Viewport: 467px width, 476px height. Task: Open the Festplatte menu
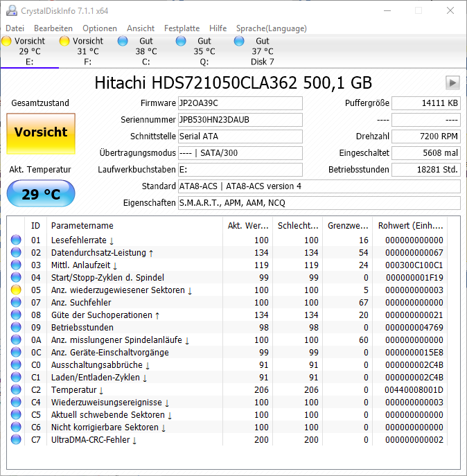(x=182, y=28)
